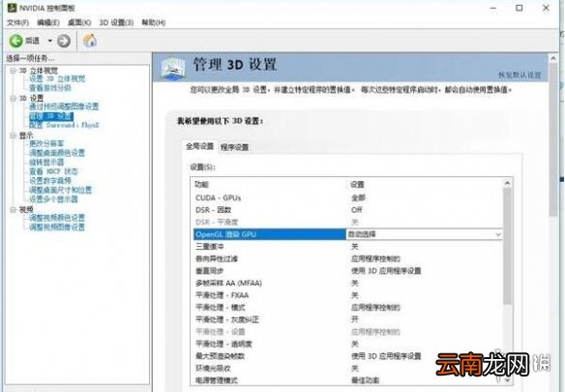
Task: Open the 桌面(K) menu
Action: tap(79, 22)
